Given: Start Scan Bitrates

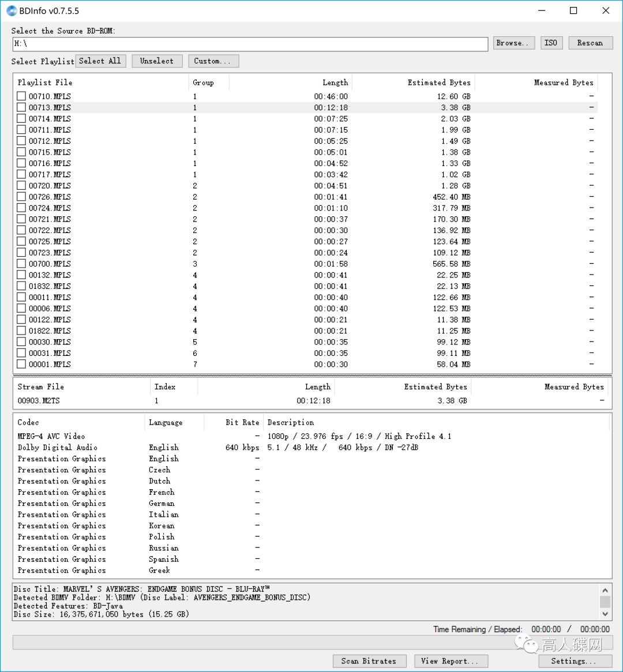Looking at the screenshot, I should point(369,661).
